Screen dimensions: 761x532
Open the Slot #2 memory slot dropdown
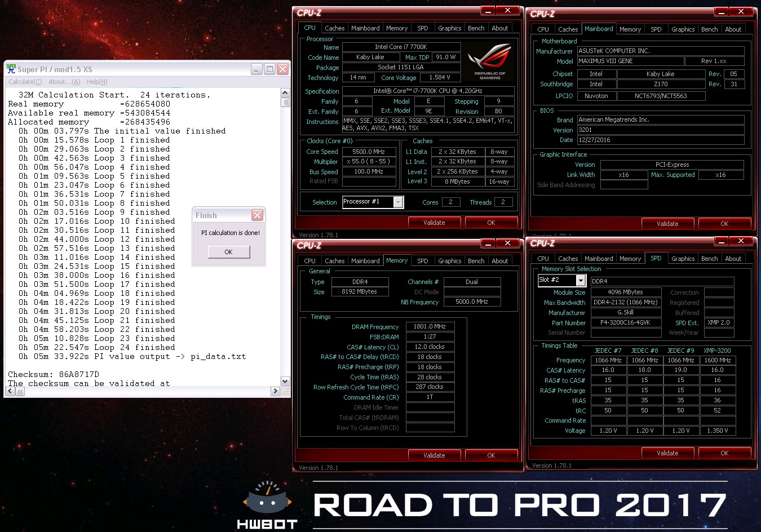click(581, 280)
